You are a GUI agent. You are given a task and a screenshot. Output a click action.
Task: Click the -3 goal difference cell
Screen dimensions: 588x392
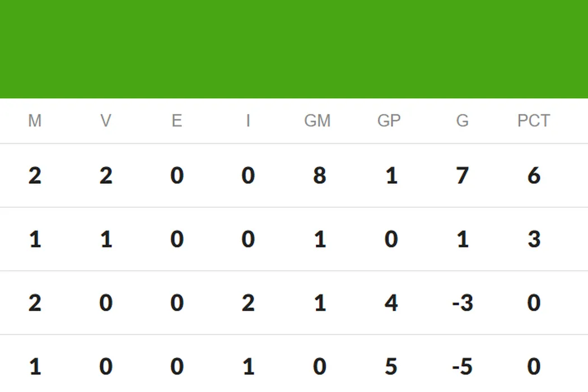[463, 304]
